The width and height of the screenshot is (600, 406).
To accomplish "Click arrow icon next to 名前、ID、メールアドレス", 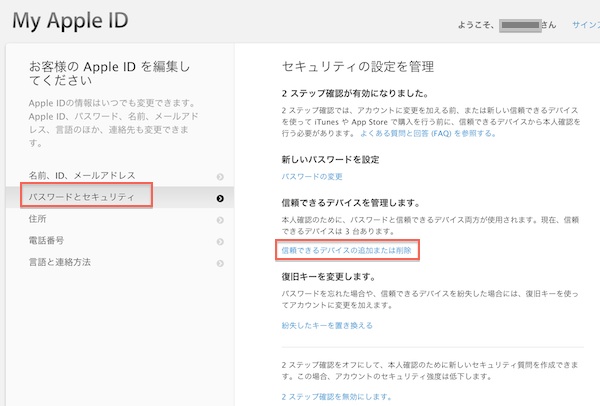I will (x=220, y=177).
